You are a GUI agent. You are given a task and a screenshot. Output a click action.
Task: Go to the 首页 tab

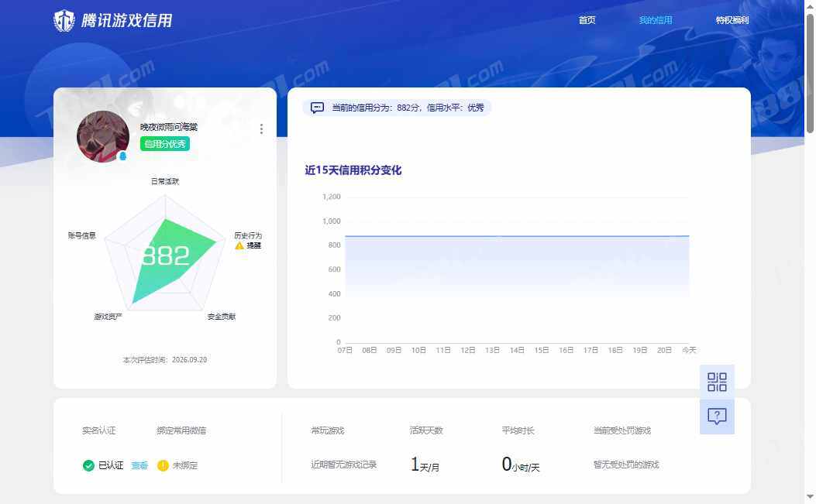587,20
